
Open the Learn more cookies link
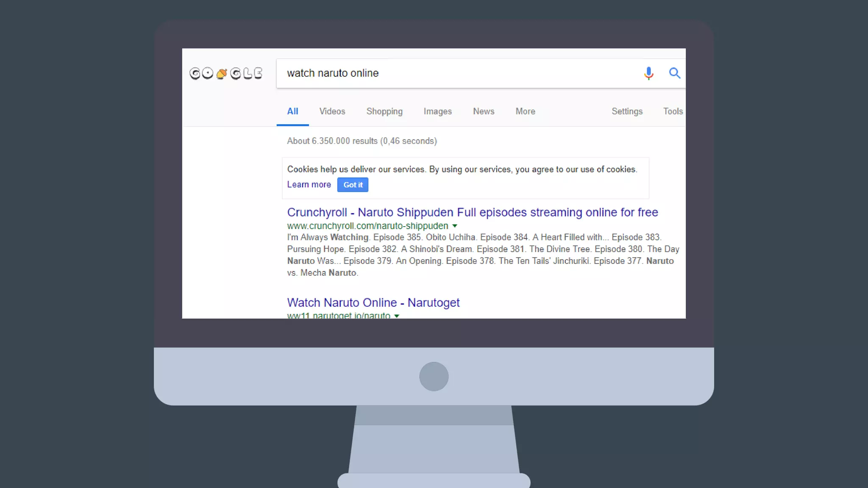point(309,185)
